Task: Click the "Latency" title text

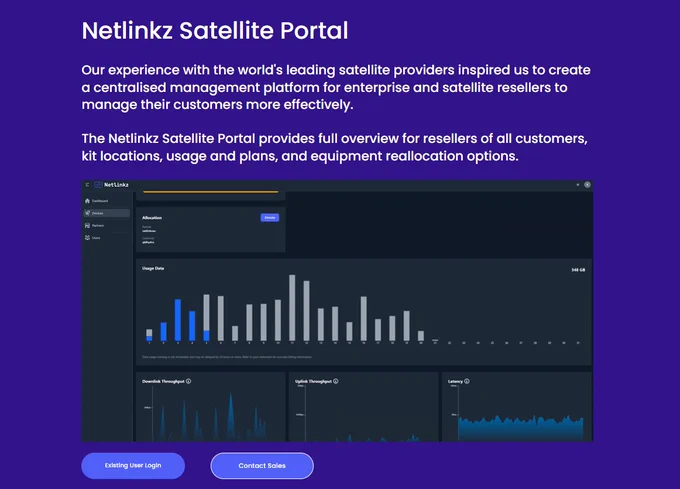Action: click(455, 381)
